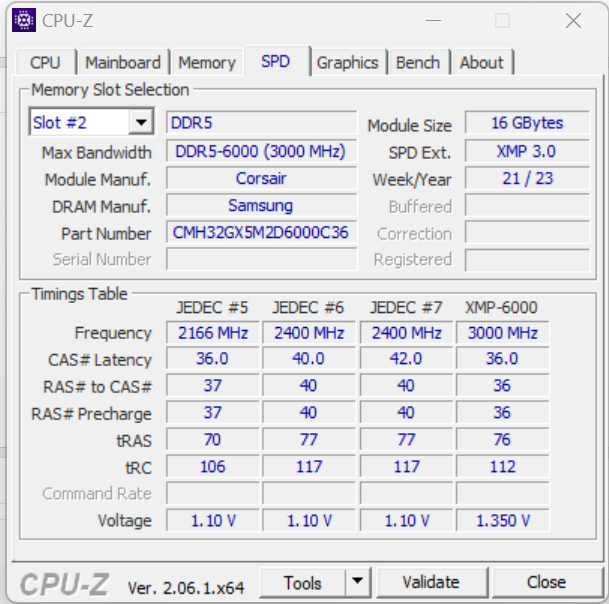Show the About tab
The height and width of the screenshot is (604, 609).
click(482, 63)
